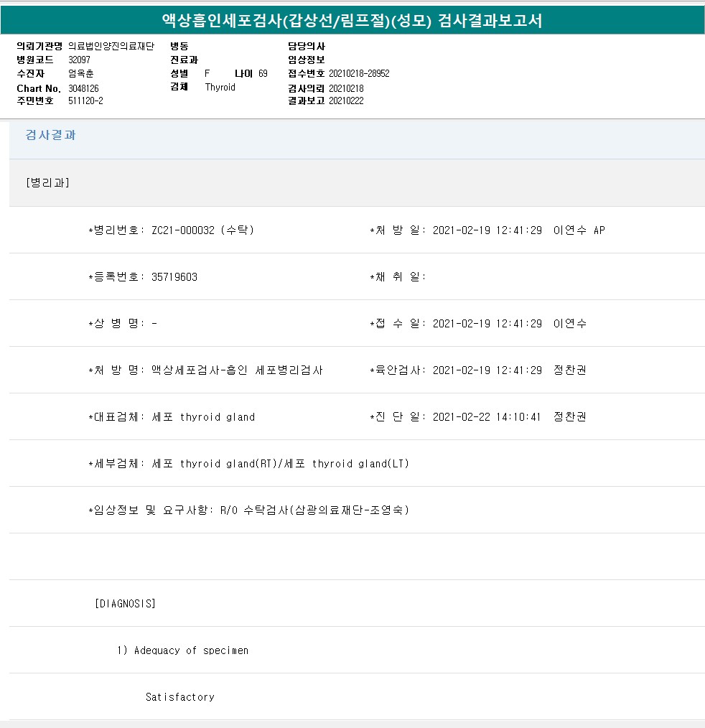The width and height of the screenshot is (705, 728).
Task: Select the 육안검사 timestamp row
Action: click(478, 370)
